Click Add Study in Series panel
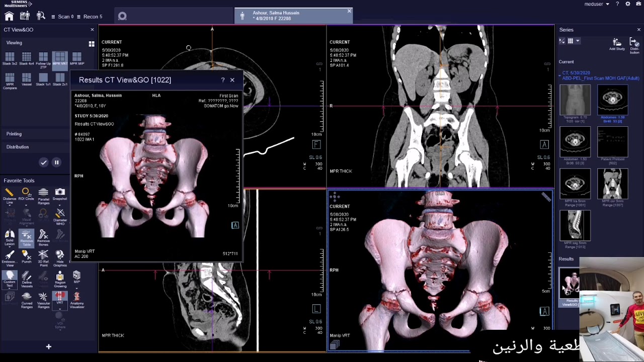 click(x=617, y=45)
